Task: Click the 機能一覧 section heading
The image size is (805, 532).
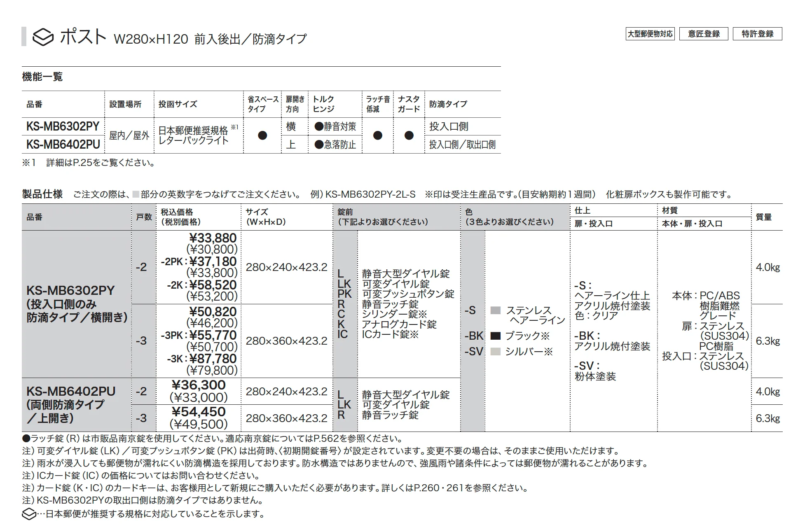Action: tap(42, 77)
